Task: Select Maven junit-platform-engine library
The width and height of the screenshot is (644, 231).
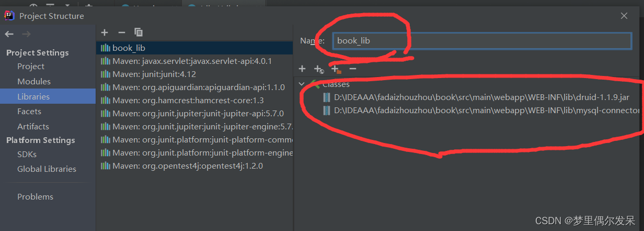Action: [x=194, y=153]
